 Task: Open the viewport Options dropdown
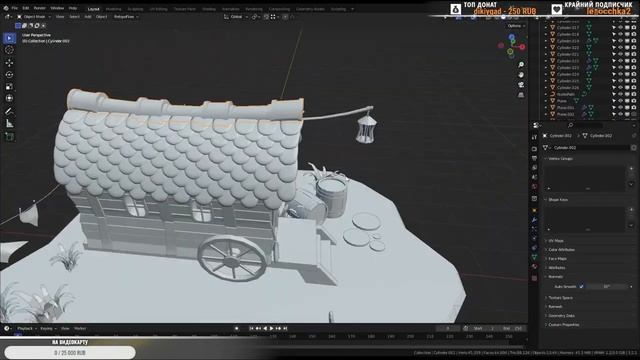coord(516,26)
